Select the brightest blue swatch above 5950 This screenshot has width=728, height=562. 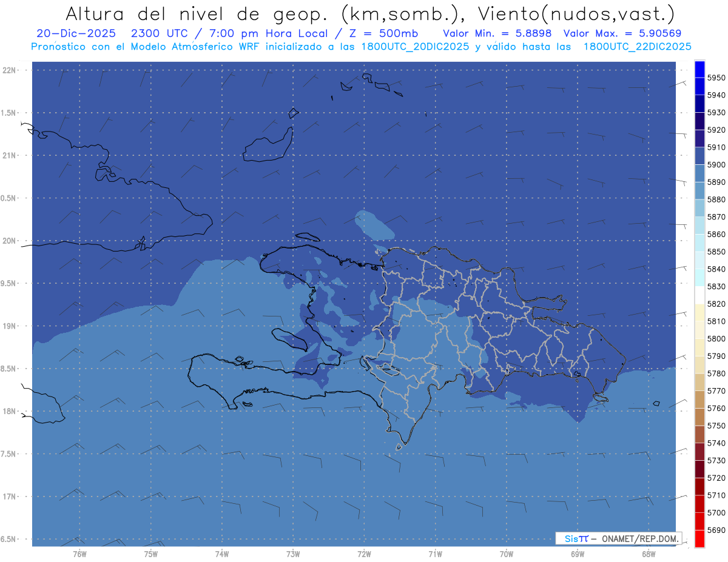click(x=699, y=69)
